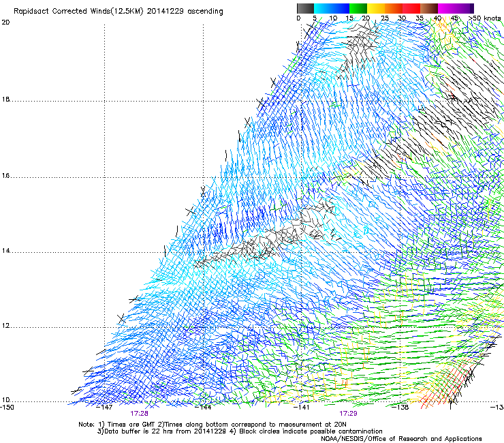Click the 'Rapidscat Corrected Winds(12.5KM)' title text

[x=78, y=12]
